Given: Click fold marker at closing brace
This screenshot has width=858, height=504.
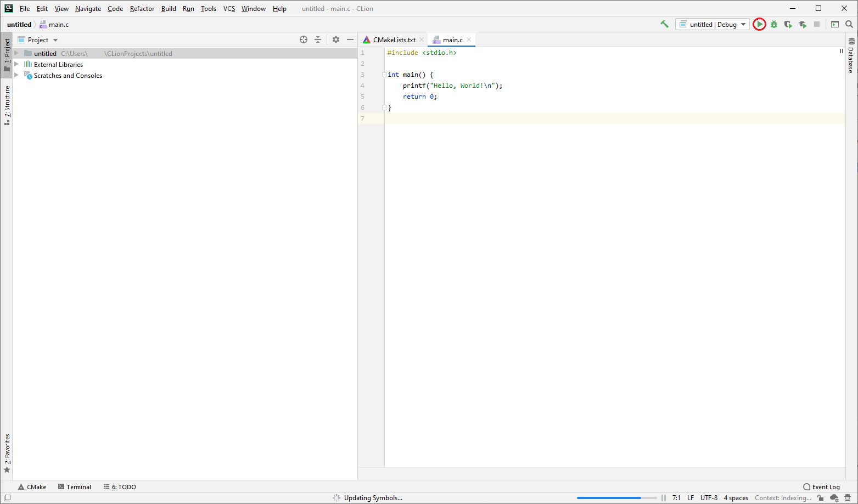Looking at the screenshot, I should 384,107.
